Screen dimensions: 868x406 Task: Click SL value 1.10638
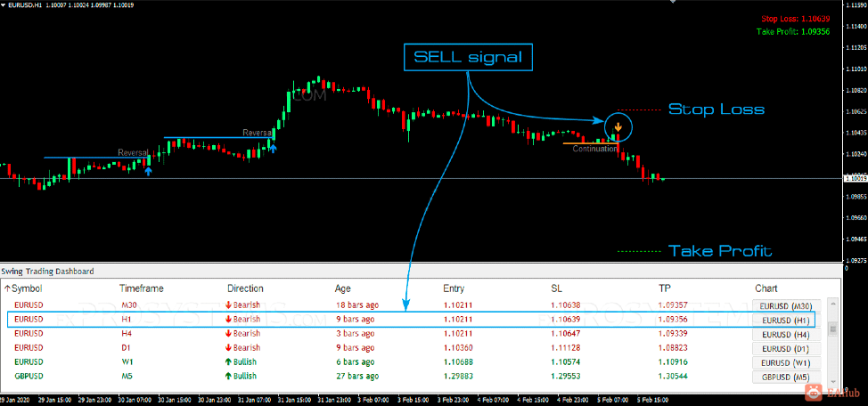(565, 304)
